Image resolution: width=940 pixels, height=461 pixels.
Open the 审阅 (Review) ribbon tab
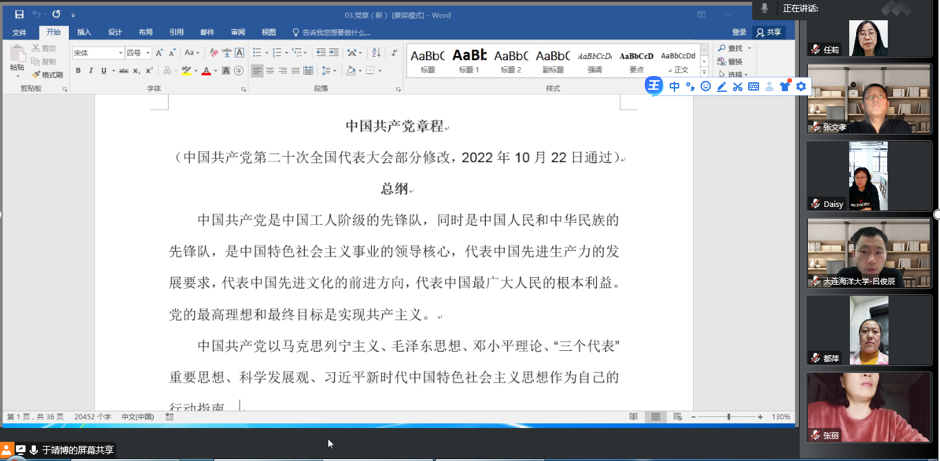click(238, 32)
